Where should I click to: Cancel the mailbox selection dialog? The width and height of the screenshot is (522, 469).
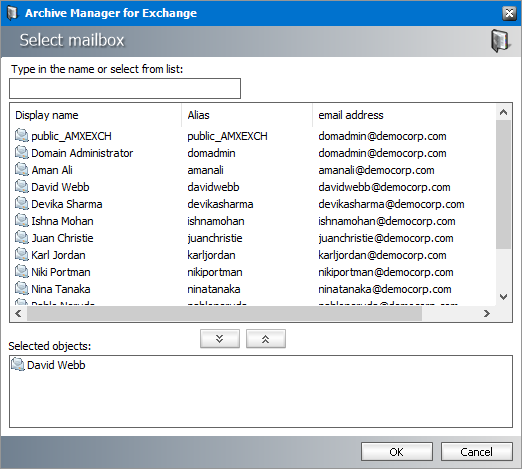476,452
